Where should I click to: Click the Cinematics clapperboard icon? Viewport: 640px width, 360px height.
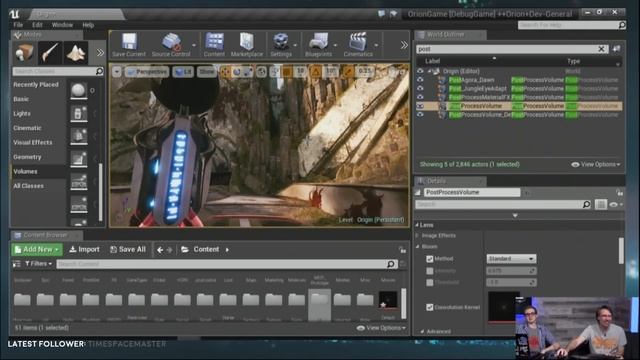(358, 44)
